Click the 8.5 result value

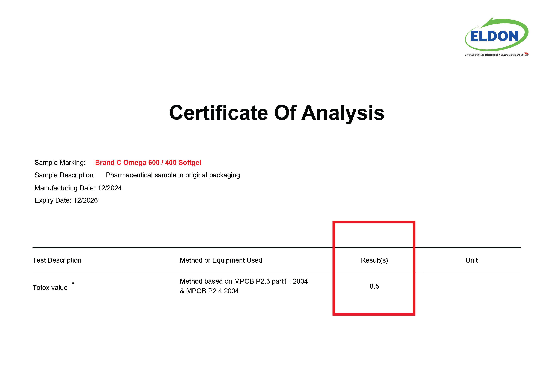click(374, 286)
